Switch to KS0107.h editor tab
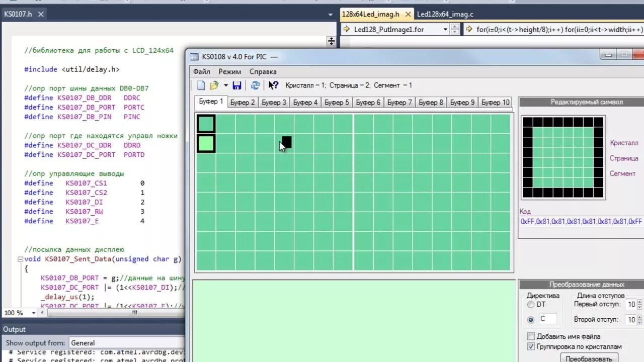644x362 pixels. 18,14
